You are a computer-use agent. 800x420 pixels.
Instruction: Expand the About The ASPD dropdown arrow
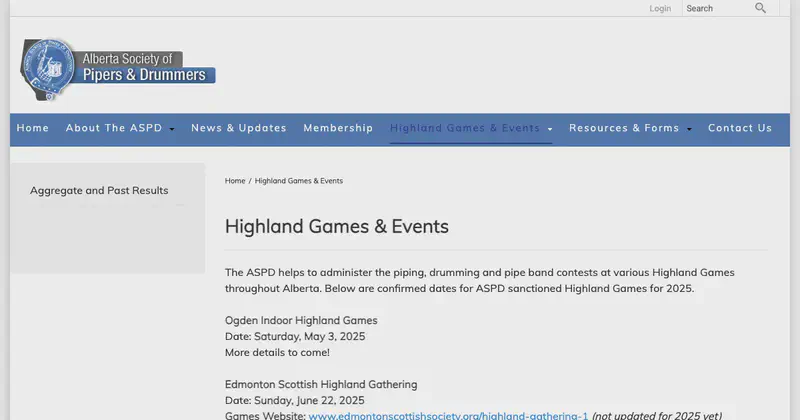click(172, 129)
